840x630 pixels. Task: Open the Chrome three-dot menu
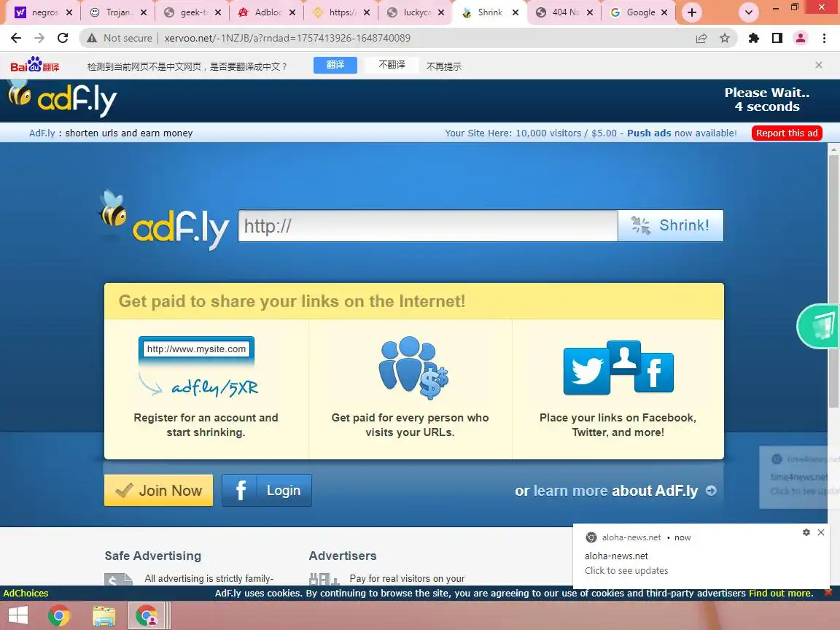pos(824,38)
